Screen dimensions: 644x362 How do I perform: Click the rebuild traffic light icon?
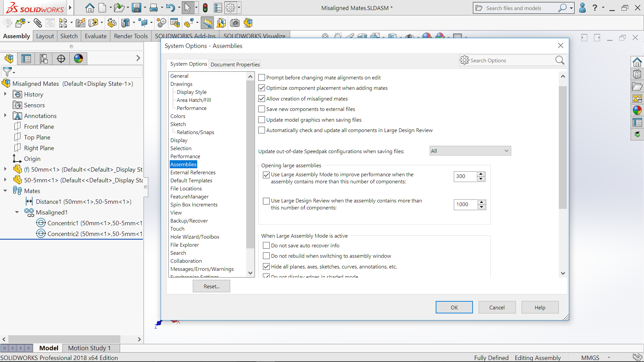pyautogui.click(x=205, y=8)
